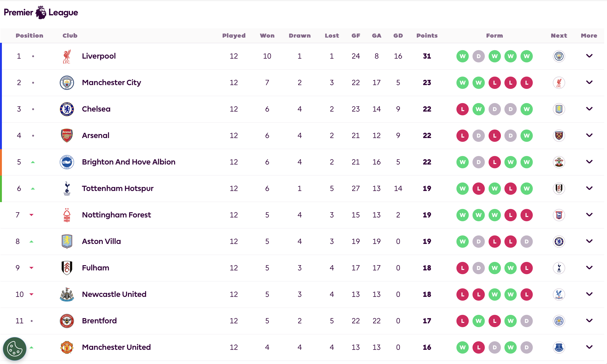607x364 pixels.
Task: Click Newcastle United's crest icon
Action: pos(67,295)
